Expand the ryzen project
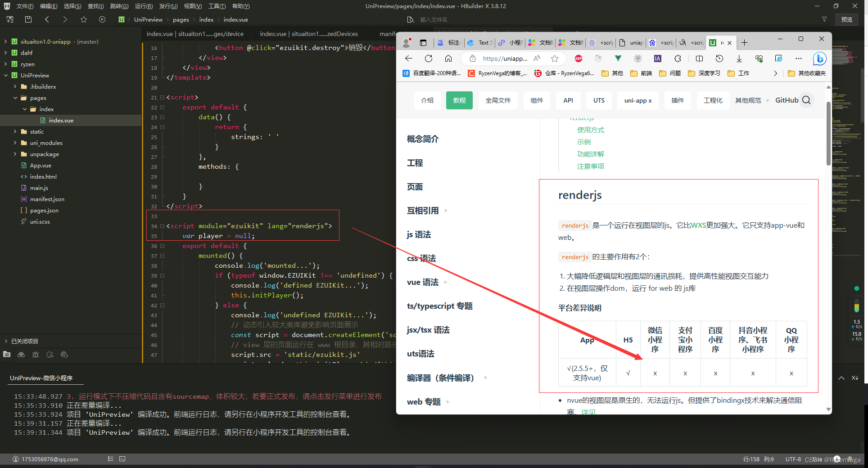 coord(5,64)
